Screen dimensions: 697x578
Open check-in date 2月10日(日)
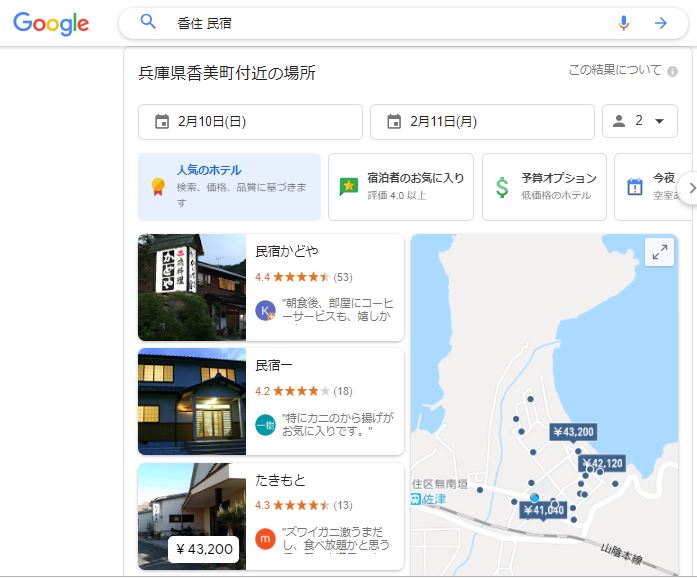[250, 122]
